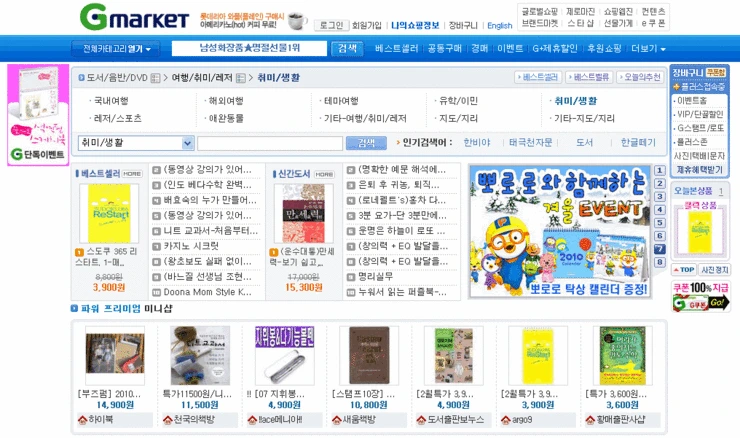The image size is (740, 438).
Task: Click the category search text field
Action: (270, 143)
